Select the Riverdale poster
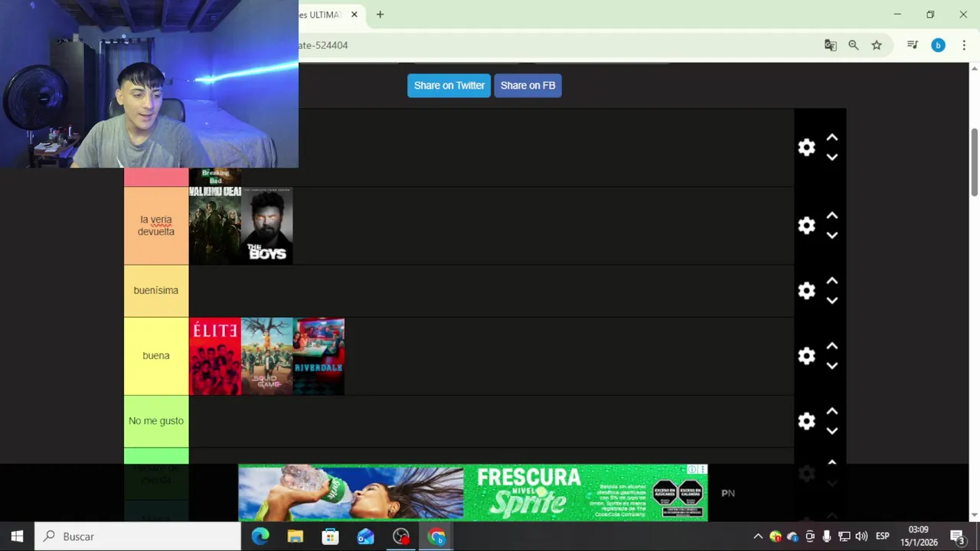980x551 pixels. coord(318,356)
